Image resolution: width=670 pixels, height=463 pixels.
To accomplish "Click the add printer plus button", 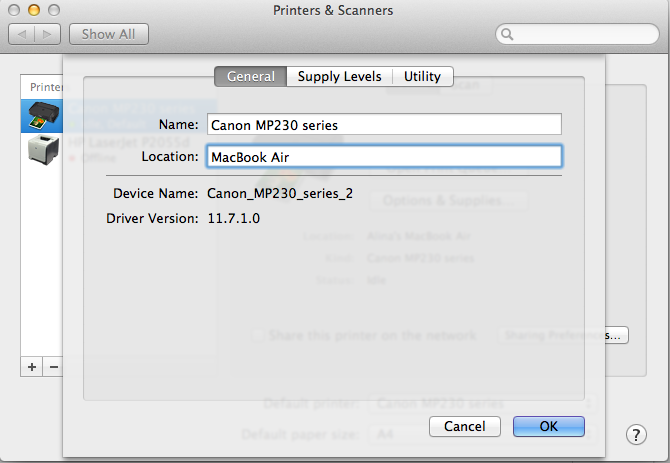I will pos(32,367).
